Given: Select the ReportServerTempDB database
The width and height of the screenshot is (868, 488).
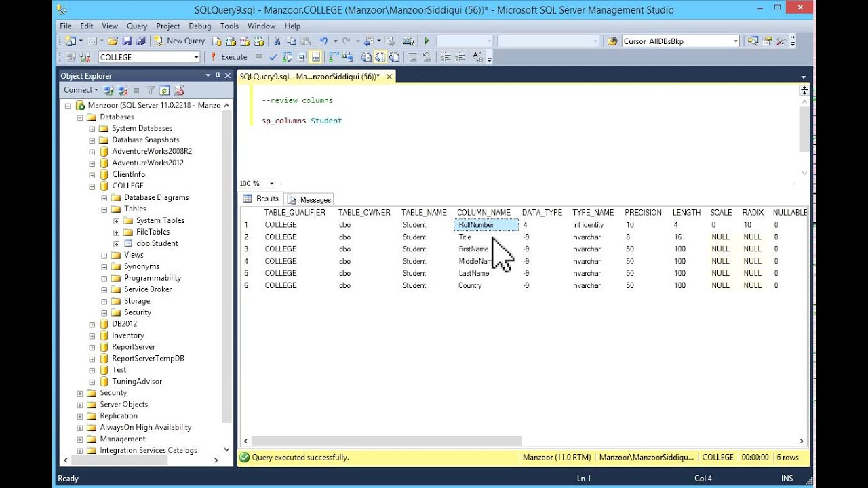Looking at the screenshot, I should (x=148, y=359).
